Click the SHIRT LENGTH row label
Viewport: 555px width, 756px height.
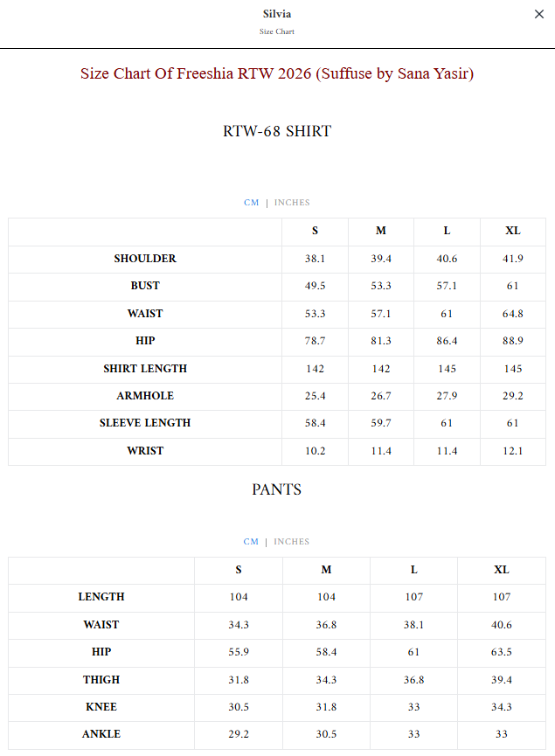click(x=145, y=368)
